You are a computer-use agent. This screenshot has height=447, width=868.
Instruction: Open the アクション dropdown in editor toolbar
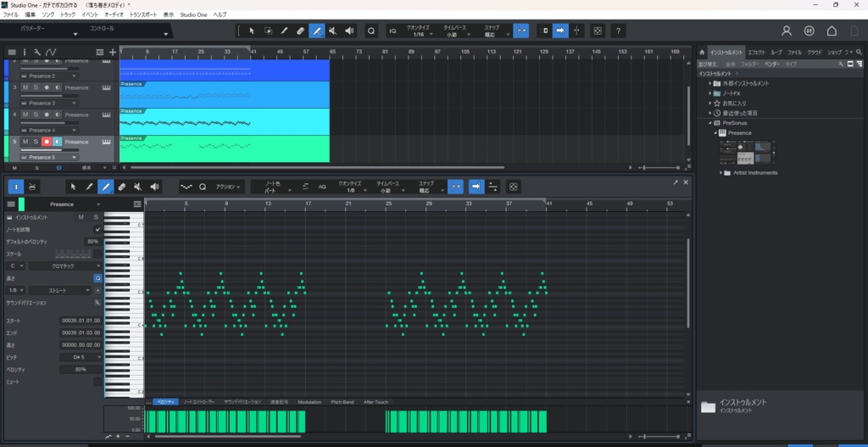[x=228, y=187]
